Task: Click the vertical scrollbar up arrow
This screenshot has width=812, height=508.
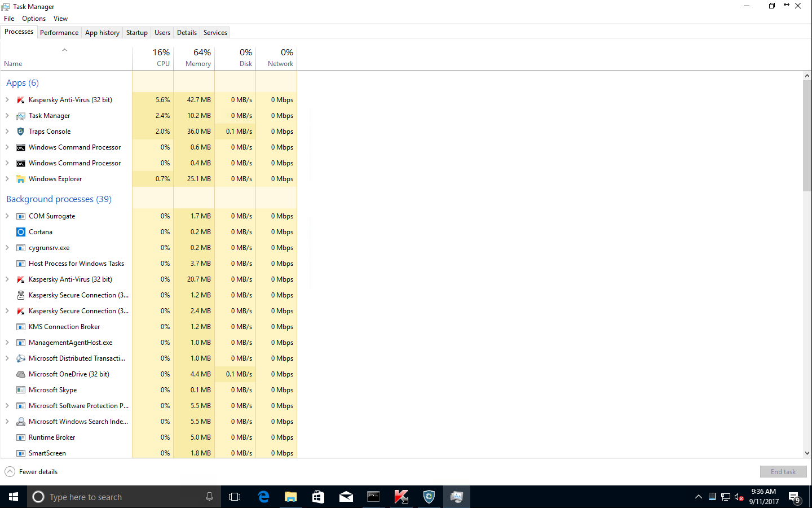Action: [807, 76]
